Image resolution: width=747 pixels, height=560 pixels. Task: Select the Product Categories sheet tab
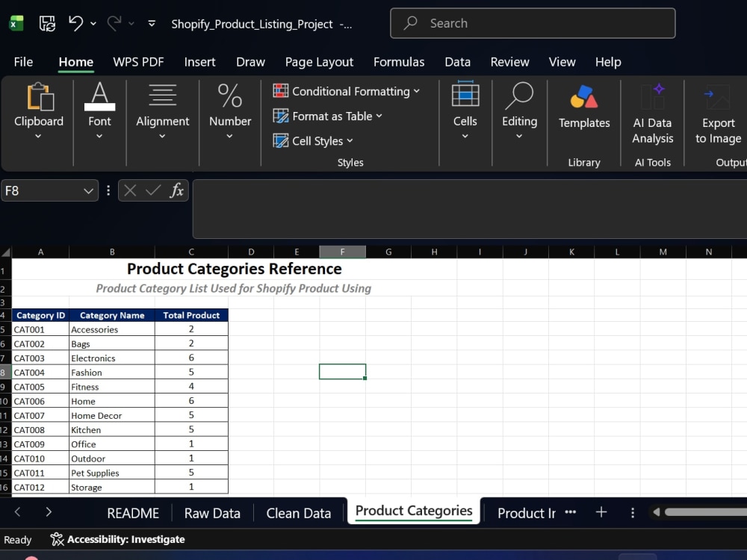click(414, 511)
